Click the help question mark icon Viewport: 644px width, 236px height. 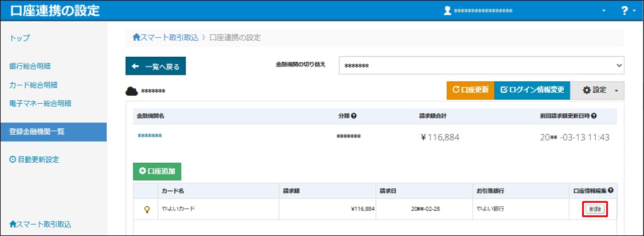coord(625,10)
